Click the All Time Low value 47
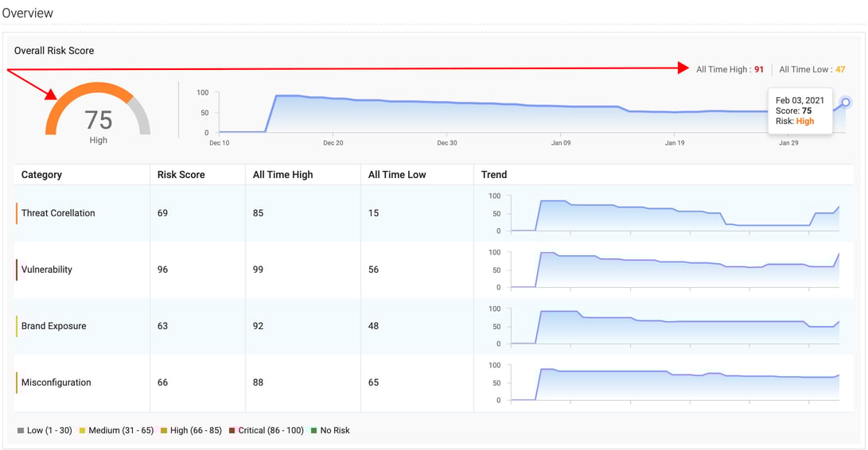Viewport: 868px width, 450px height. 840,70
